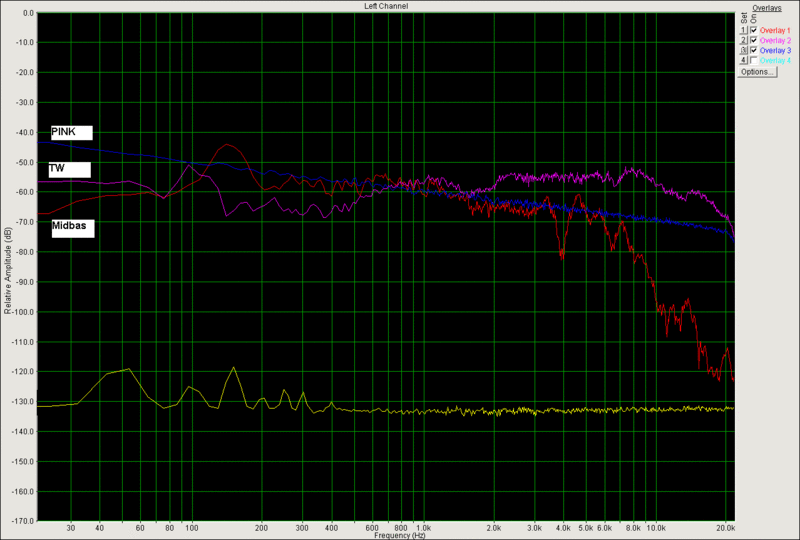
Task: Click the magenta Overlay 2 label
Action: (775, 40)
